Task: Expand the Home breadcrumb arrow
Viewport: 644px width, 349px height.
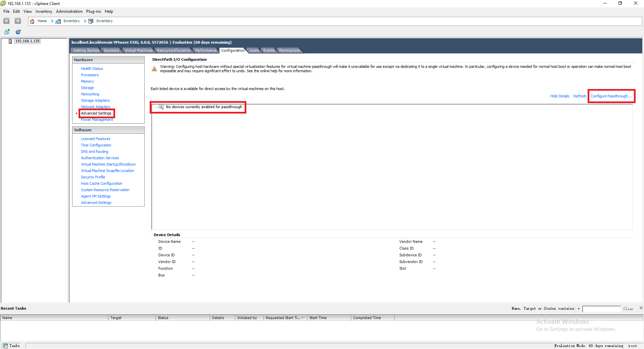Action: [x=52, y=21]
